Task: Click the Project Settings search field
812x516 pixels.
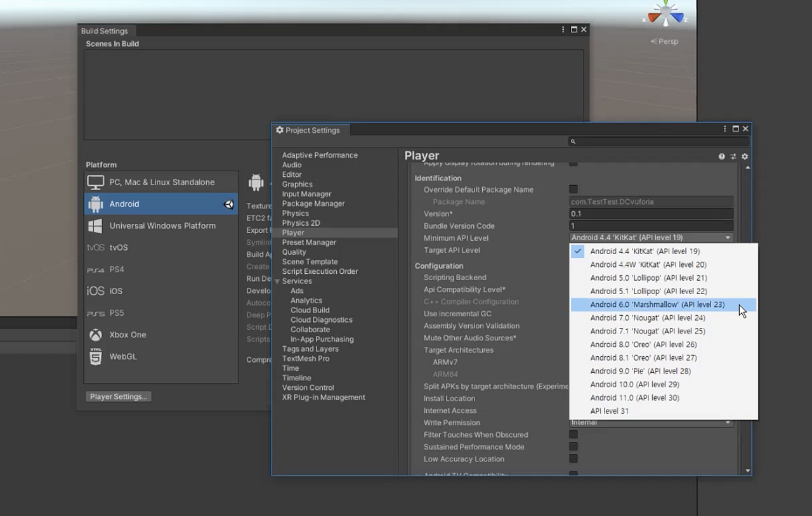Action: pos(658,142)
